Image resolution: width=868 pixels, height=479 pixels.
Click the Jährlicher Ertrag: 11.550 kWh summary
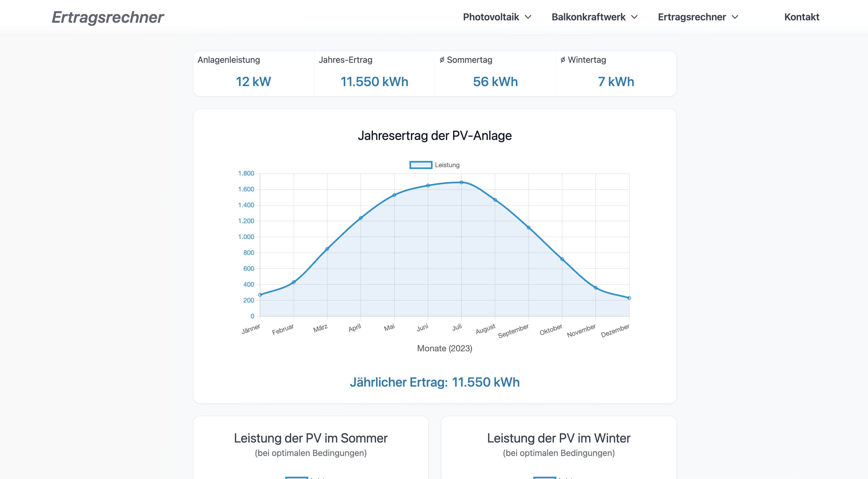[x=435, y=382]
